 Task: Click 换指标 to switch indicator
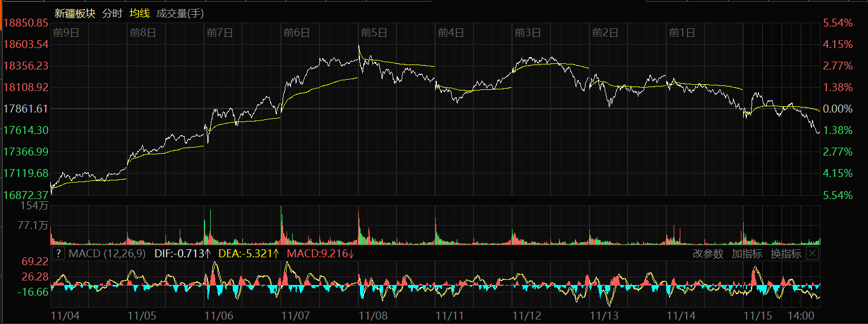[x=785, y=254]
